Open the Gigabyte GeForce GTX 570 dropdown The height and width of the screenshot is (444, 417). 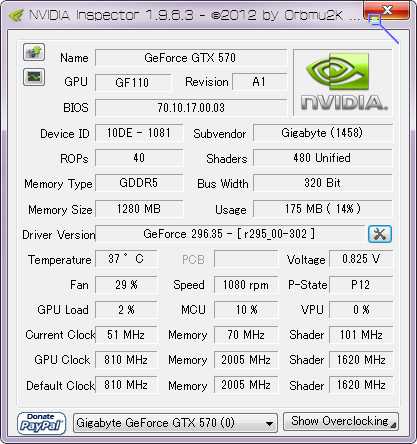[175, 423]
